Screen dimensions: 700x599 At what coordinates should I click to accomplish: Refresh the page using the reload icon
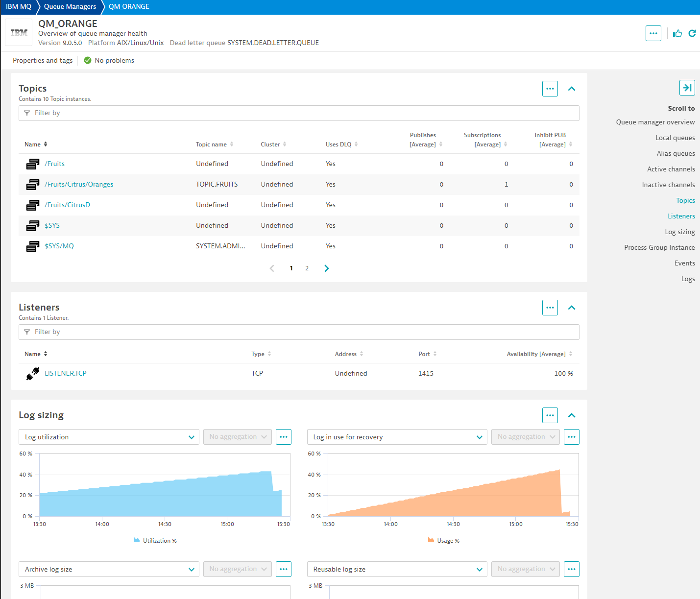pos(692,33)
